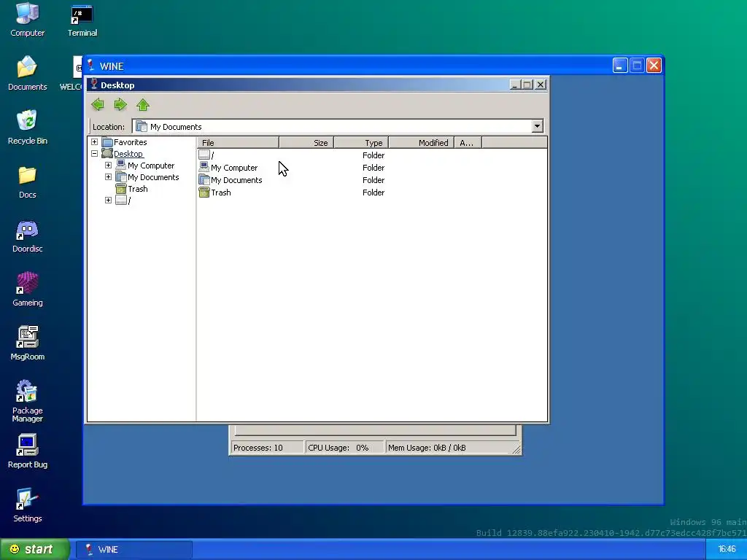The height and width of the screenshot is (560, 747).
Task: Select the / drive in folder tree
Action: click(x=123, y=201)
